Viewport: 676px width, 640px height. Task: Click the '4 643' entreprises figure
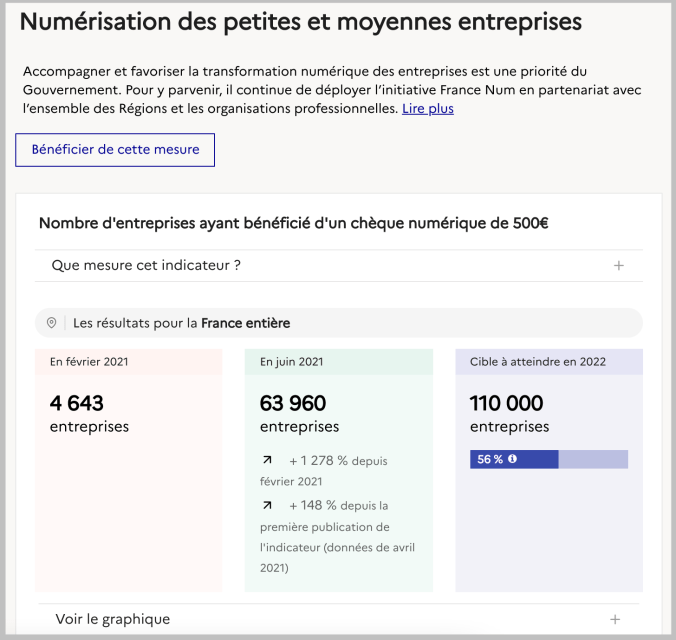tap(77, 403)
